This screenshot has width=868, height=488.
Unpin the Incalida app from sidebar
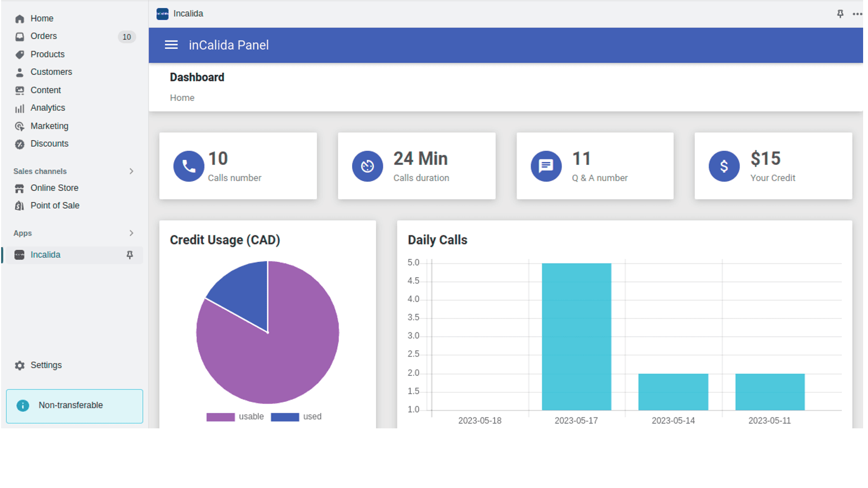pos(130,255)
